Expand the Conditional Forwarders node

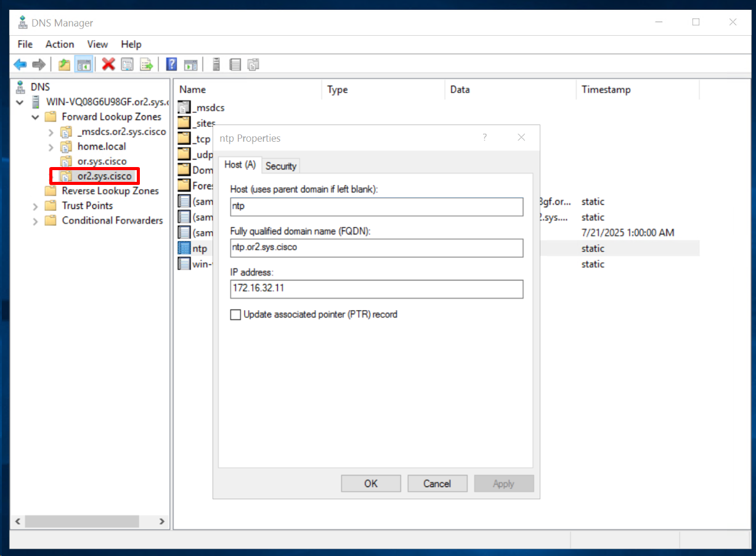36,221
